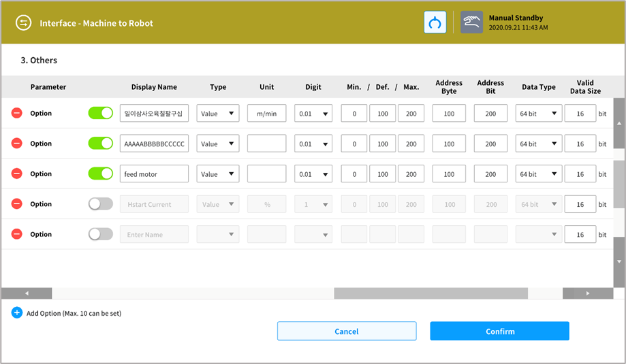
Task: Expand the Digit dropdown for feed motor
Action: click(x=313, y=174)
